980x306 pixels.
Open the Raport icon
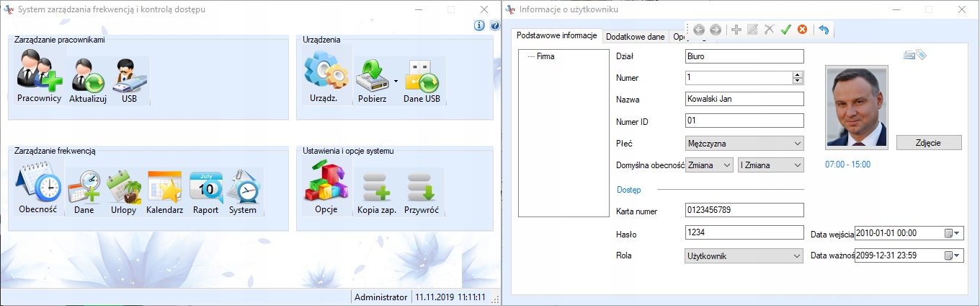tap(205, 193)
